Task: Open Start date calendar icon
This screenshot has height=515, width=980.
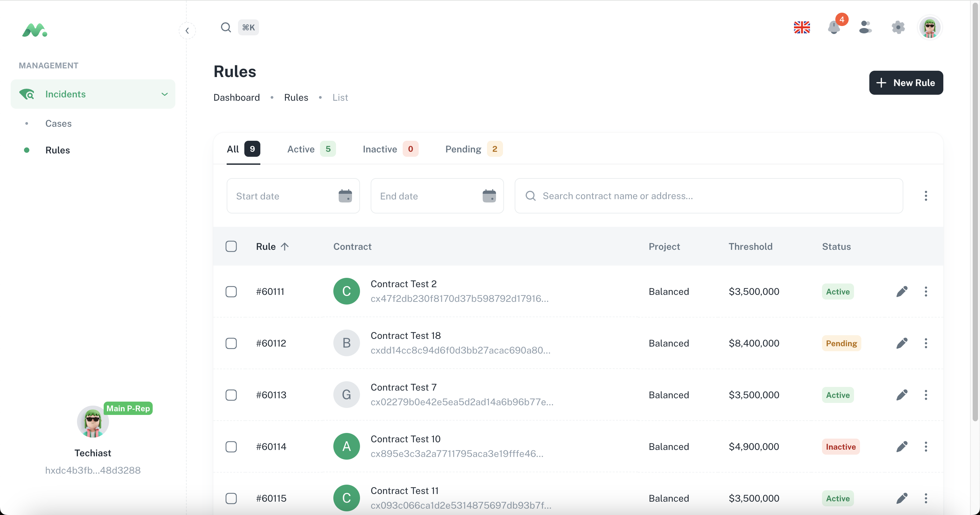Action: [x=345, y=196]
